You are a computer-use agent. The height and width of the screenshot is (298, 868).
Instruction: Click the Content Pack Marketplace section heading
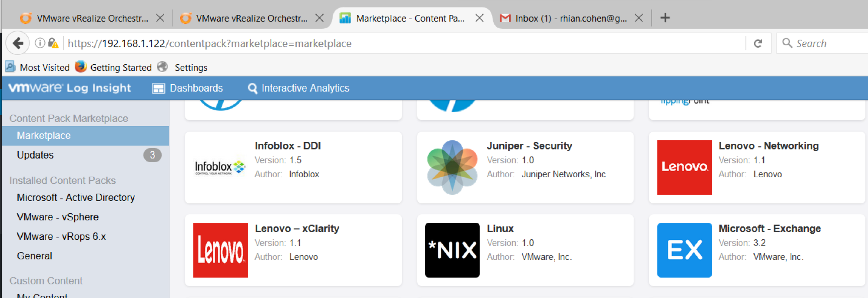click(x=69, y=119)
